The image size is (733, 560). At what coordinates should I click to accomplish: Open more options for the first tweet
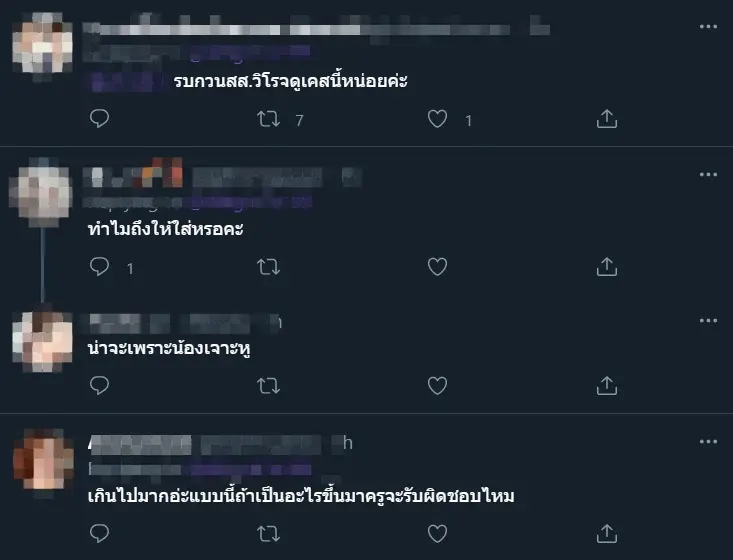(708, 27)
